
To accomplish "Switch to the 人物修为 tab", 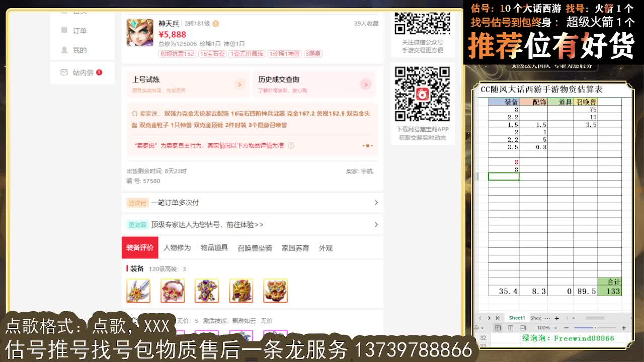I will (x=177, y=247).
